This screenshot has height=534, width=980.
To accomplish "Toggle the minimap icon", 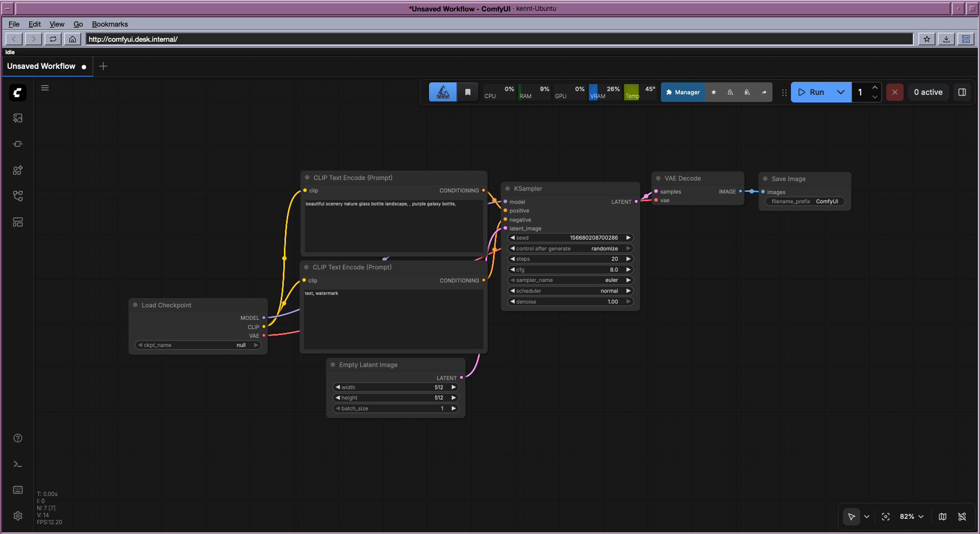I will tap(943, 517).
